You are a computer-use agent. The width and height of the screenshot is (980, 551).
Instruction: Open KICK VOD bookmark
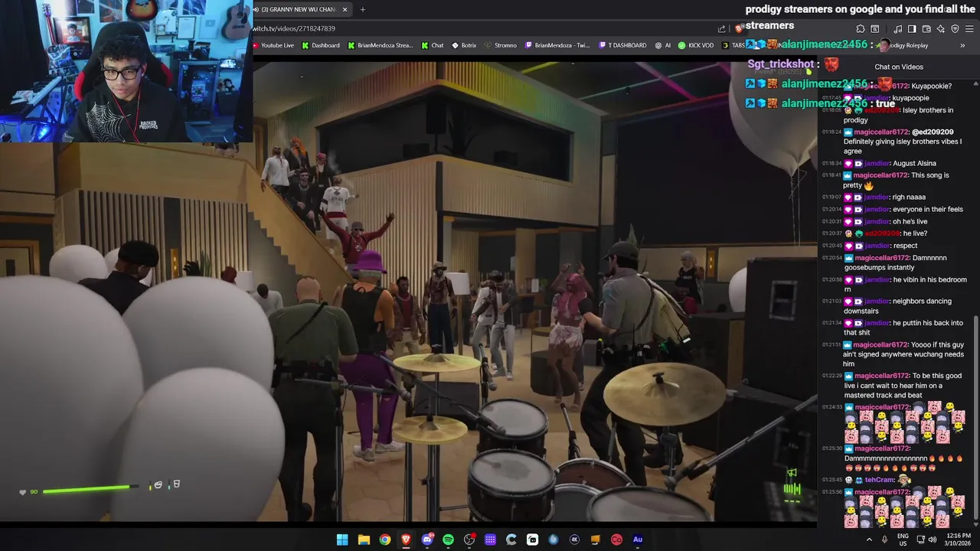pos(696,45)
